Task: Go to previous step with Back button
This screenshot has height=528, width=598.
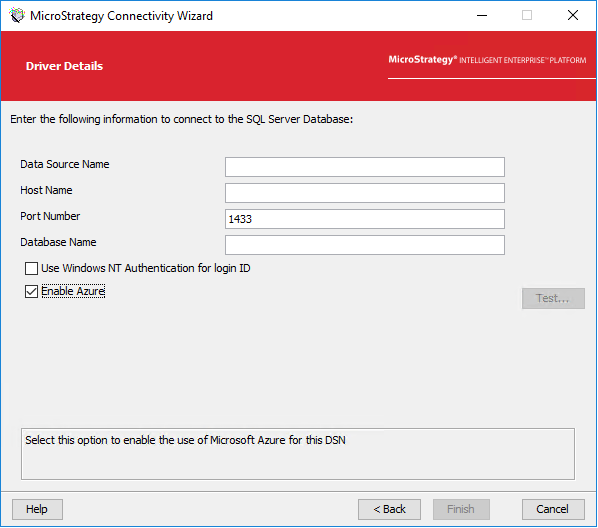Action: pos(389,509)
